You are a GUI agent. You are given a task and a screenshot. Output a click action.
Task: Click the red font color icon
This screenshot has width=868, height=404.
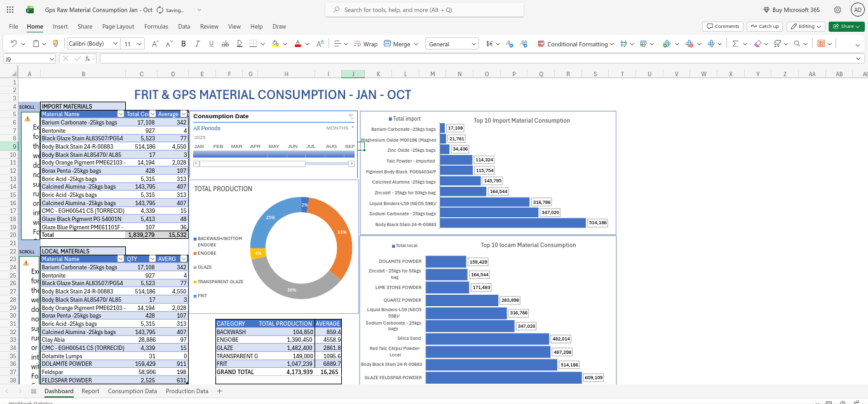[x=297, y=44]
